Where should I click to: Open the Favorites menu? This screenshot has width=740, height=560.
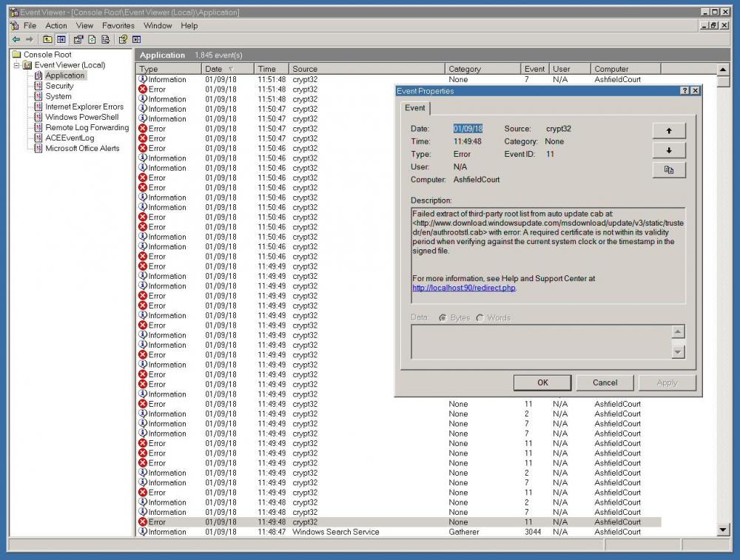pyautogui.click(x=118, y=25)
